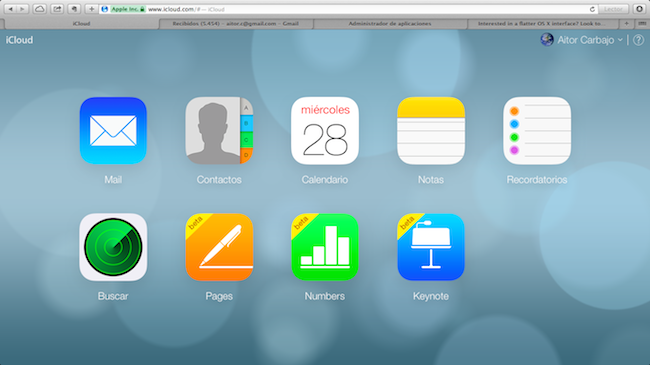Click the www.icloud.com address field
The height and width of the screenshot is (365, 650).
[348, 9]
